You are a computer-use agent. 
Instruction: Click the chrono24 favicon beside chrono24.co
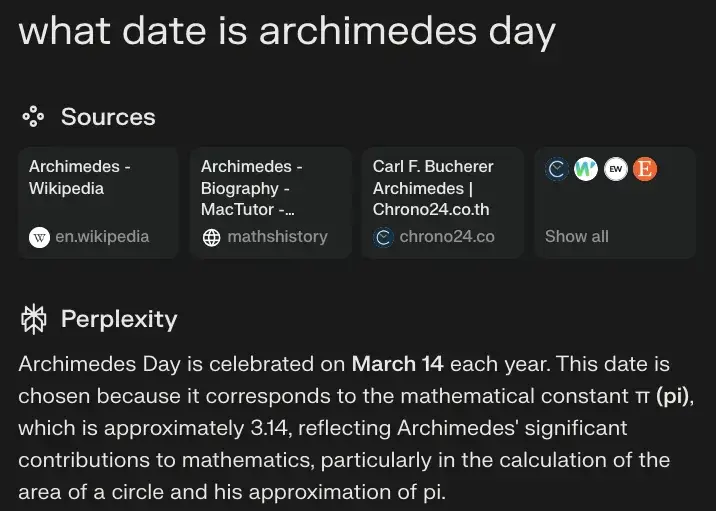click(383, 237)
